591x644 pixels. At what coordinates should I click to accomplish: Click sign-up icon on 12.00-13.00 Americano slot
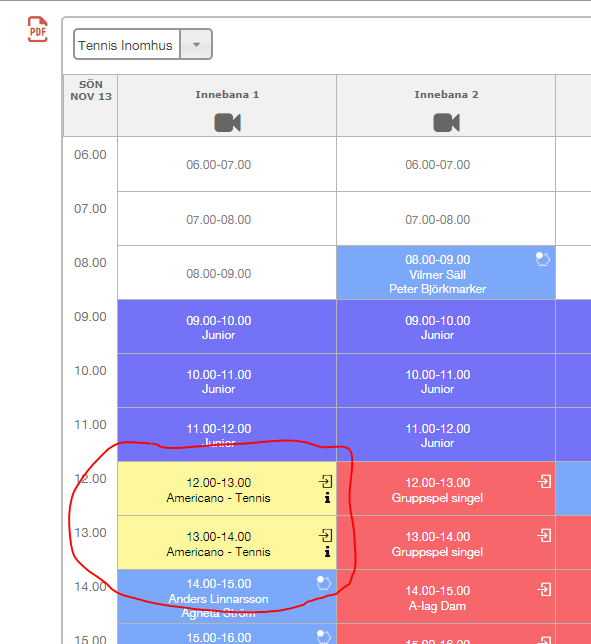326,481
